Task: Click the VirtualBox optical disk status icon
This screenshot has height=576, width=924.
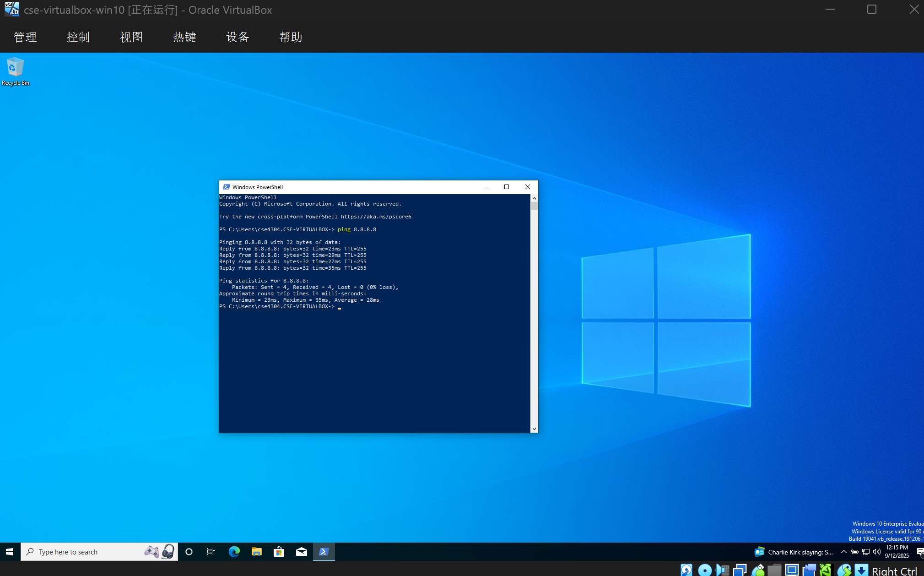Action: tap(704, 570)
